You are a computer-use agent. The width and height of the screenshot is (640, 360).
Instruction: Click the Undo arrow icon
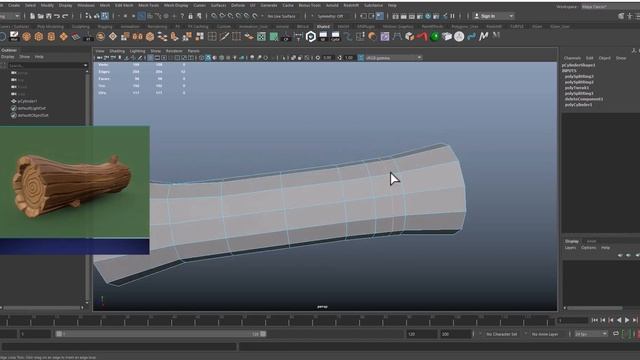click(57, 16)
